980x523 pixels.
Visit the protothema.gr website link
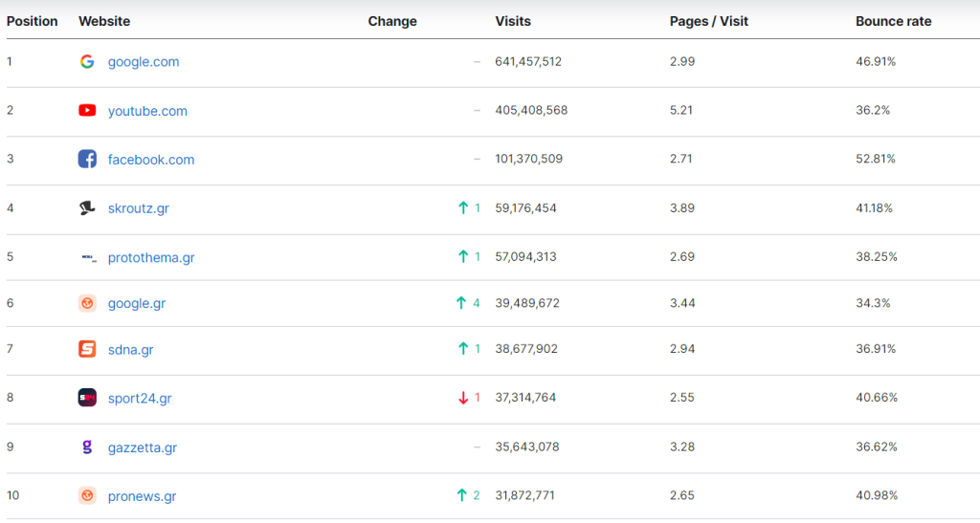pos(151,258)
